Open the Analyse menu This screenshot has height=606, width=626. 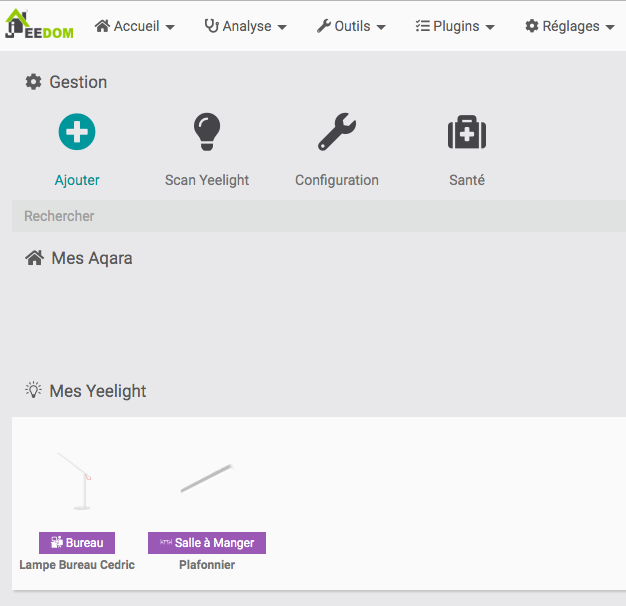tap(246, 26)
